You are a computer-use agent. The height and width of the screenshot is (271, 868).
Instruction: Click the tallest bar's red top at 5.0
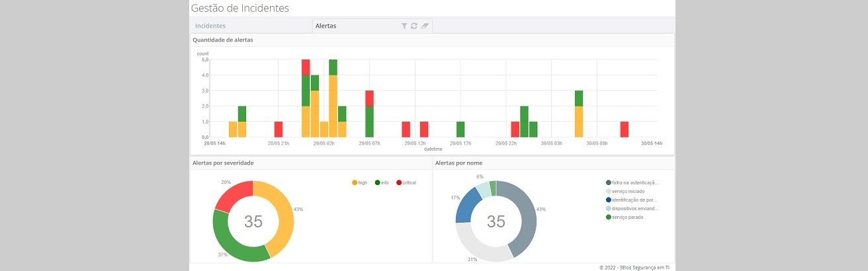pyautogui.click(x=306, y=67)
